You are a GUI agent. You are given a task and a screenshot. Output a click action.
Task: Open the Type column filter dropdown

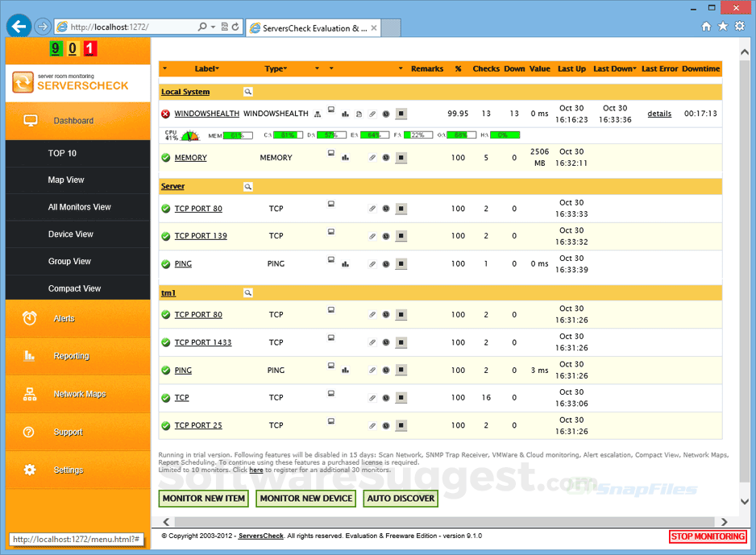tap(284, 68)
